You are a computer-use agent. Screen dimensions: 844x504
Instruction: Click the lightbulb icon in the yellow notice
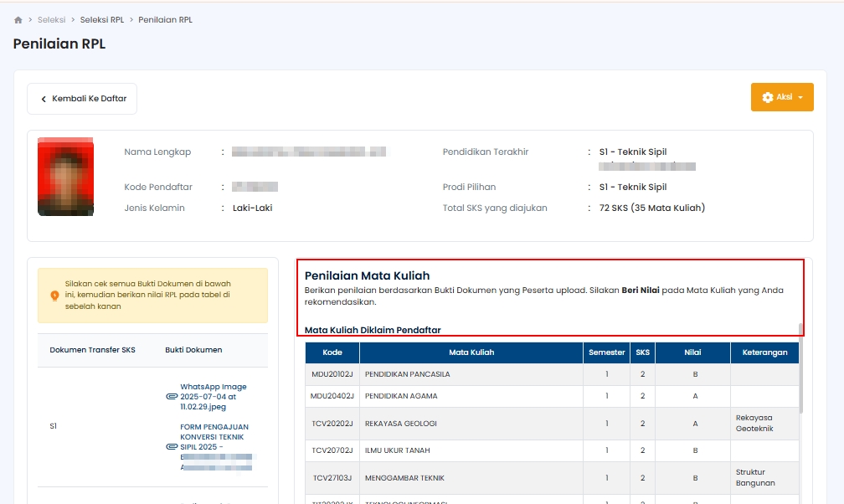click(x=54, y=296)
